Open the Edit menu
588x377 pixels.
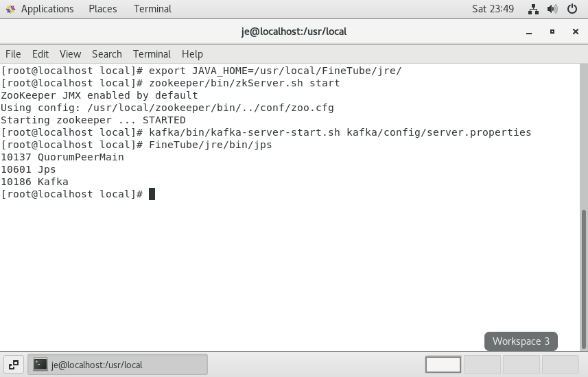click(x=40, y=54)
